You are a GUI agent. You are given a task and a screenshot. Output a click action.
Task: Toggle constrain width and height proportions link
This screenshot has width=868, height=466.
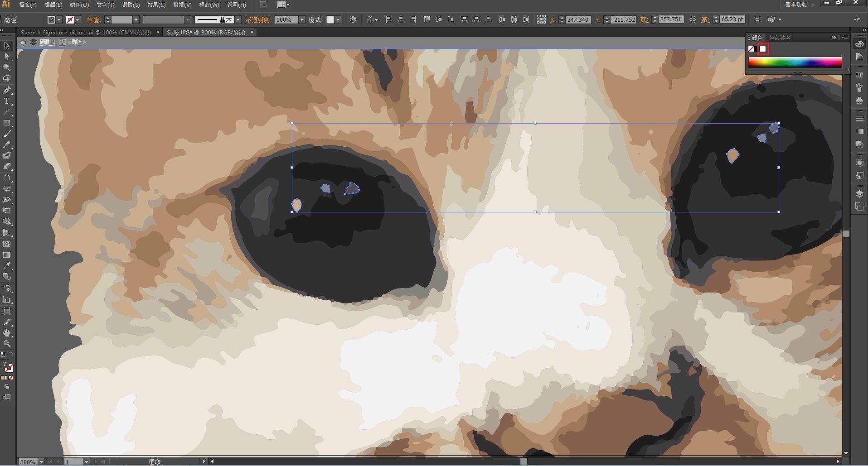(692, 19)
